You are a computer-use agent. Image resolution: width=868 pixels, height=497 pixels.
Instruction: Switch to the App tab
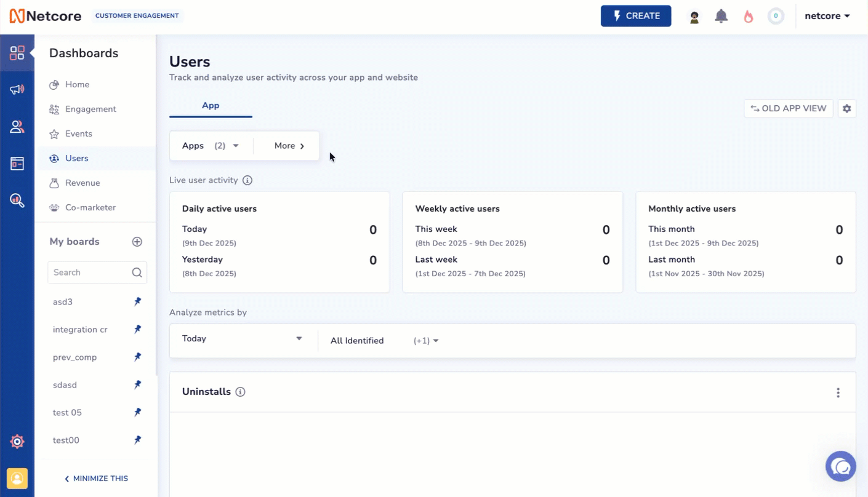211,105
